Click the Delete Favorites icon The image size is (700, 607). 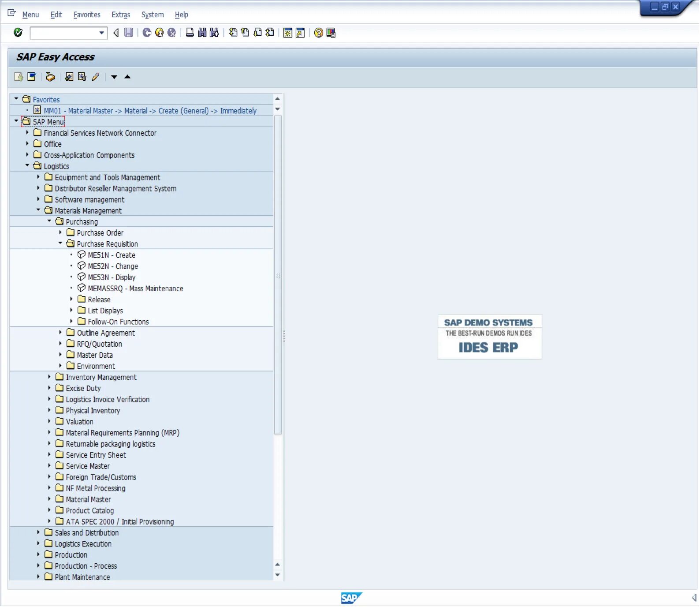pos(82,77)
